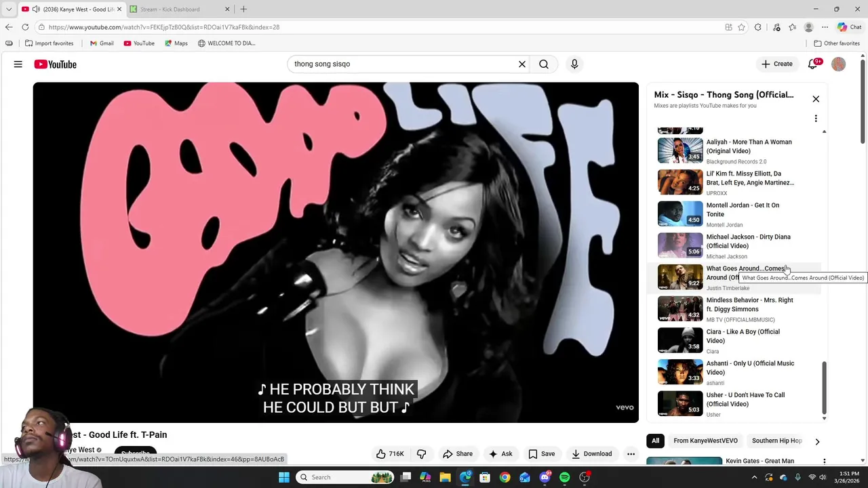This screenshot has width=868, height=488.
Task: Open YouTube notifications bell
Action: pyautogui.click(x=813, y=64)
